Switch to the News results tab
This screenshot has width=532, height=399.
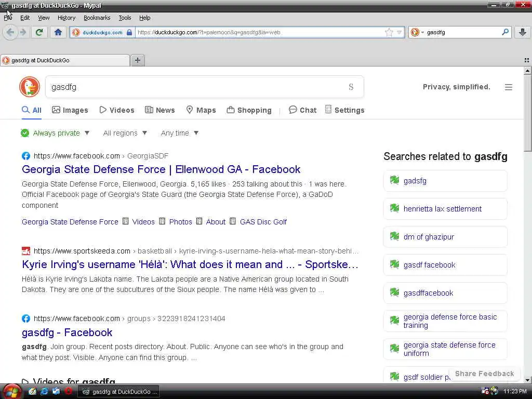click(x=160, y=110)
